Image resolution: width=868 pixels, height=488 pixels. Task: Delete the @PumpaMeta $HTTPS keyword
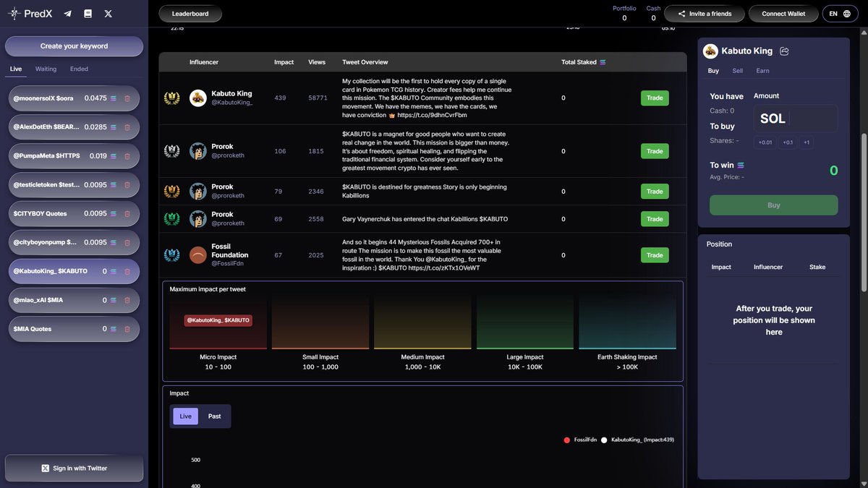[x=127, y=156]
